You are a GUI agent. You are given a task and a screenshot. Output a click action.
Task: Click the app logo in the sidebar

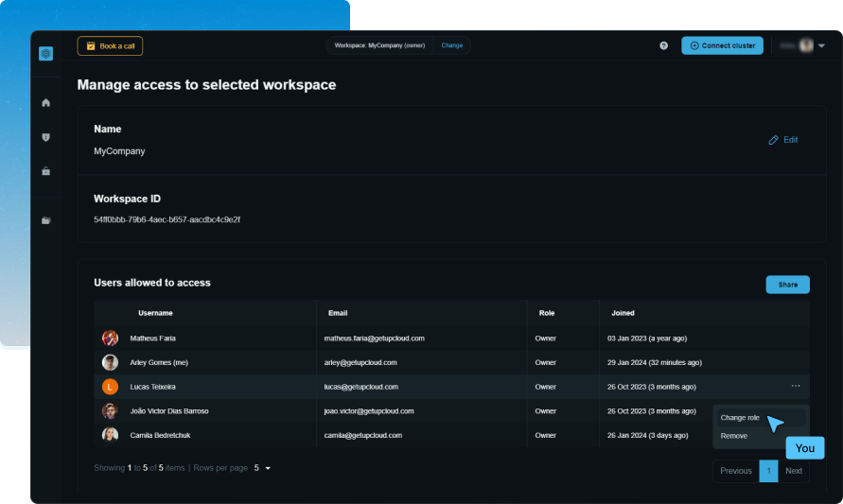(x=45, y=54)
